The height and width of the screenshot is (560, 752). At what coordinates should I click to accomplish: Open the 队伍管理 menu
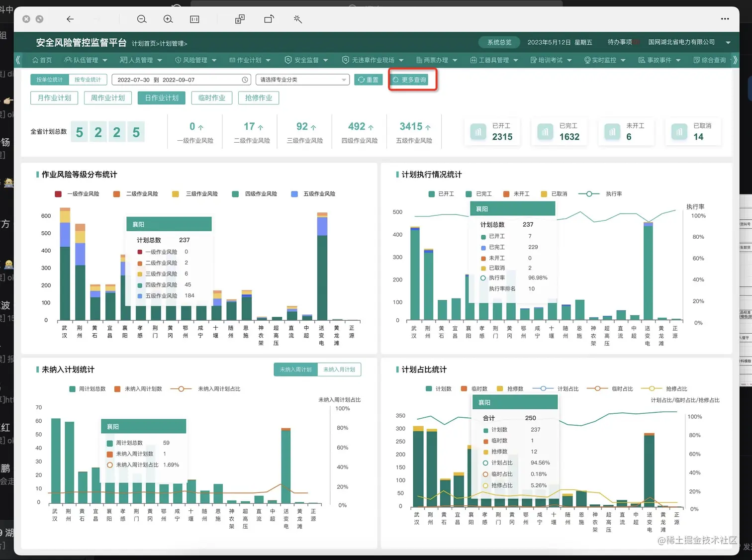point(86,60)
